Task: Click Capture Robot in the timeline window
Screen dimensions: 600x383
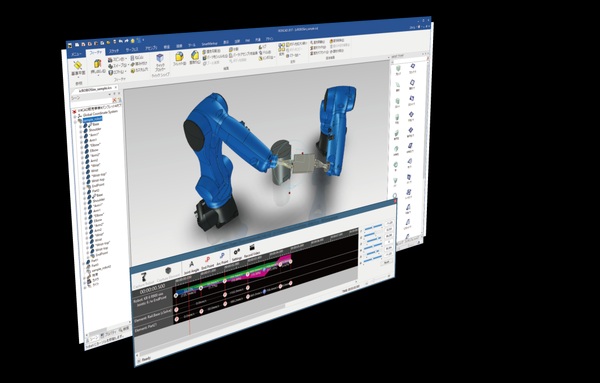Action: (144, 280)
